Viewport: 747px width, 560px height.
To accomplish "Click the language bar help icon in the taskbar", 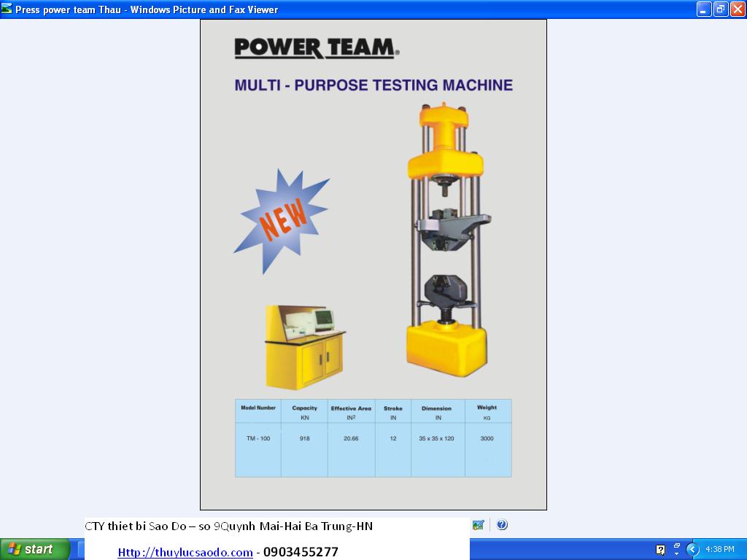I will tap(660, 550).
